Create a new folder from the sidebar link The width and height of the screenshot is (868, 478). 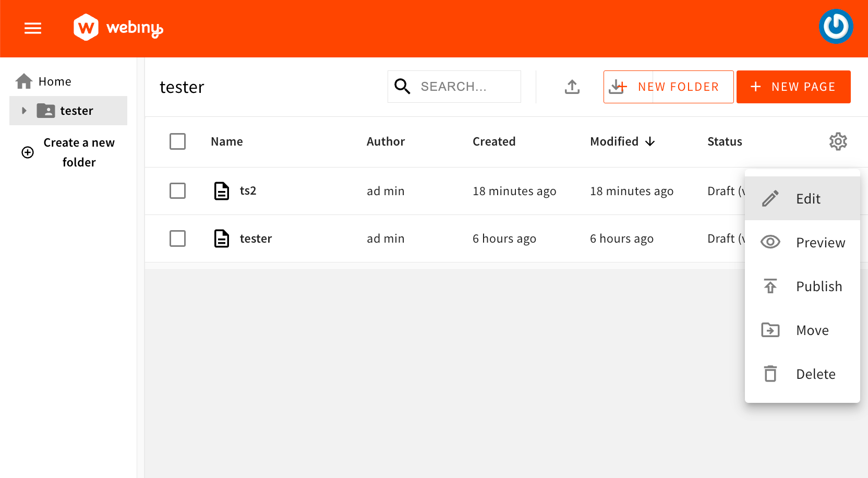point(79,152)
